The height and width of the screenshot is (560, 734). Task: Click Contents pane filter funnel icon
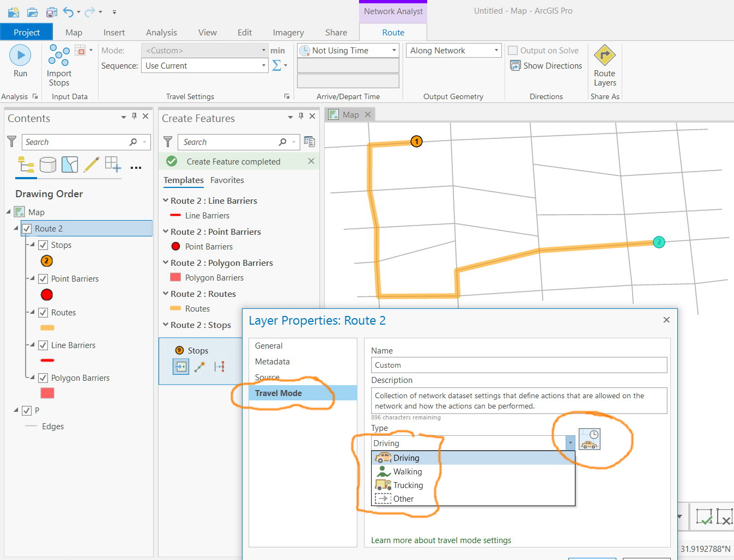[x=11, y=142]
